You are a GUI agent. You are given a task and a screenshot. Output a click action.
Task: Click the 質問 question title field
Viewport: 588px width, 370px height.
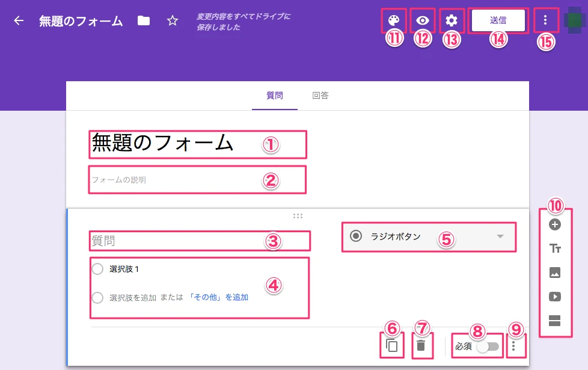tap(200, 241)
